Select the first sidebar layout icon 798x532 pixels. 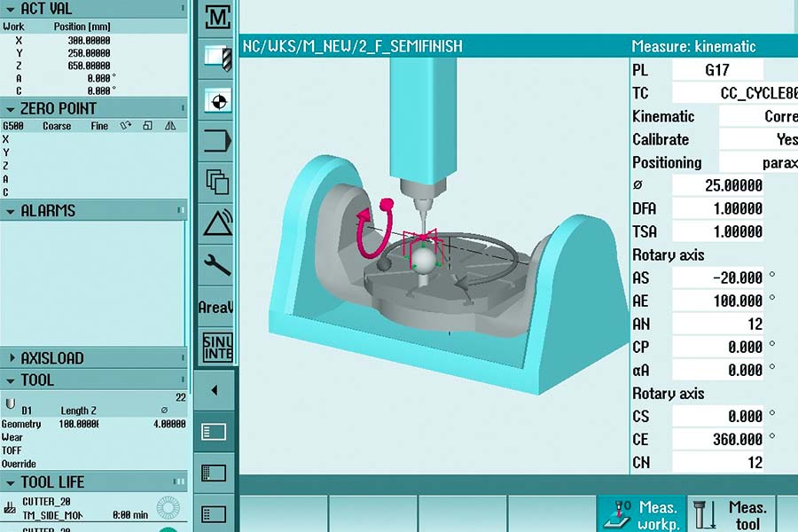(x=214, y=432)
